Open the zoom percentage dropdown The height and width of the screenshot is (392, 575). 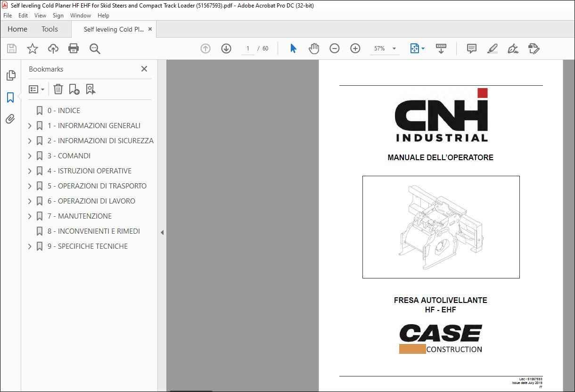click(394, 49)
